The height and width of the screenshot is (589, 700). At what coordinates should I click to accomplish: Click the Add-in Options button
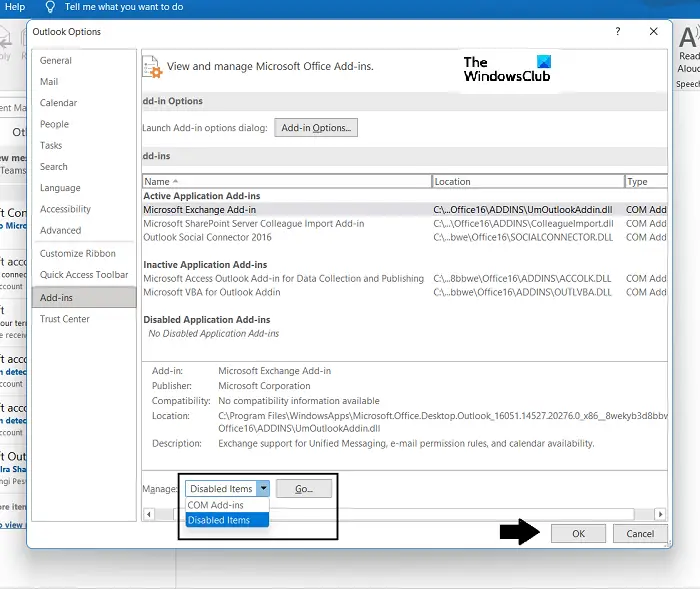pos(316,128)
